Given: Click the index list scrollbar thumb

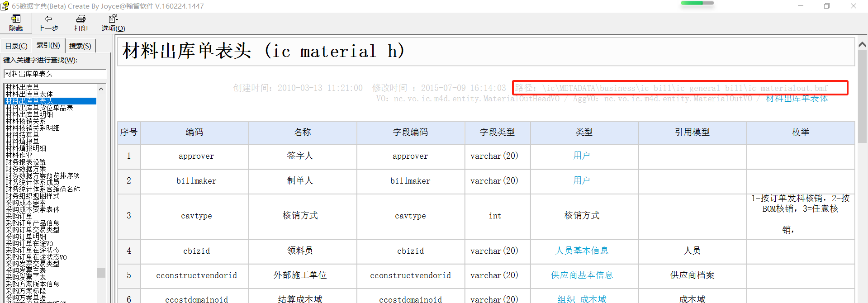Looking at the screenshot, I should tap(101, 273).
